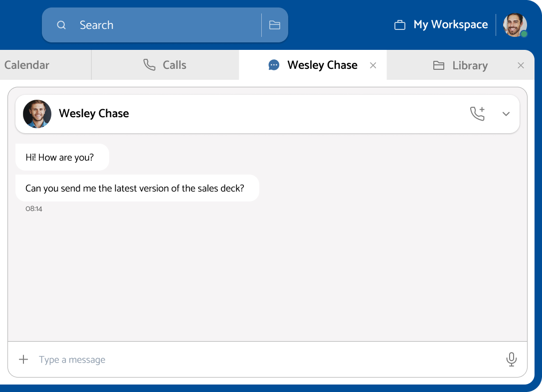Click the folder icon on the Library tab
This screenshot has width=542, height=392.
click(x=439, y=66)
